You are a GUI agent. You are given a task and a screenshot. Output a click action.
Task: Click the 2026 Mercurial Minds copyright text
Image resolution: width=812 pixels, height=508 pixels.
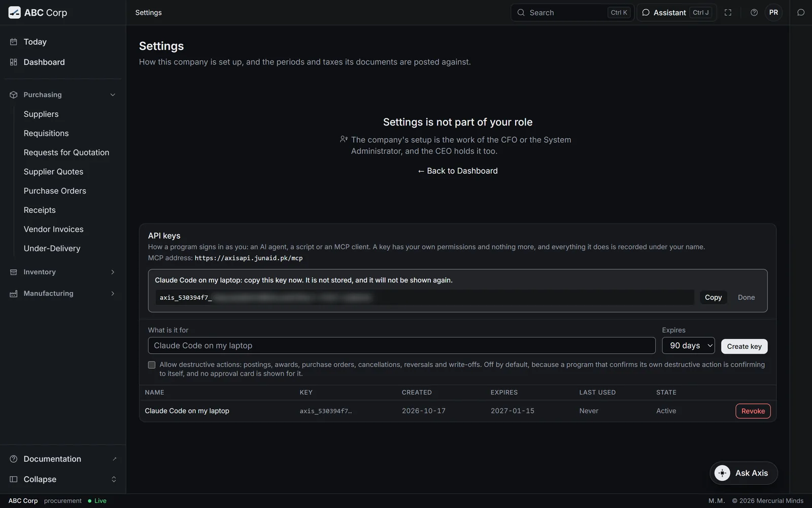768,501
